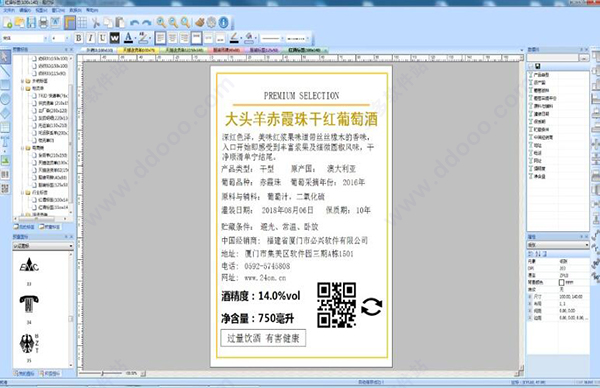The width and height of the screenshot is (600, 388).
Task: Click the blue info icon in toolbar
Action: pos(223,23)
